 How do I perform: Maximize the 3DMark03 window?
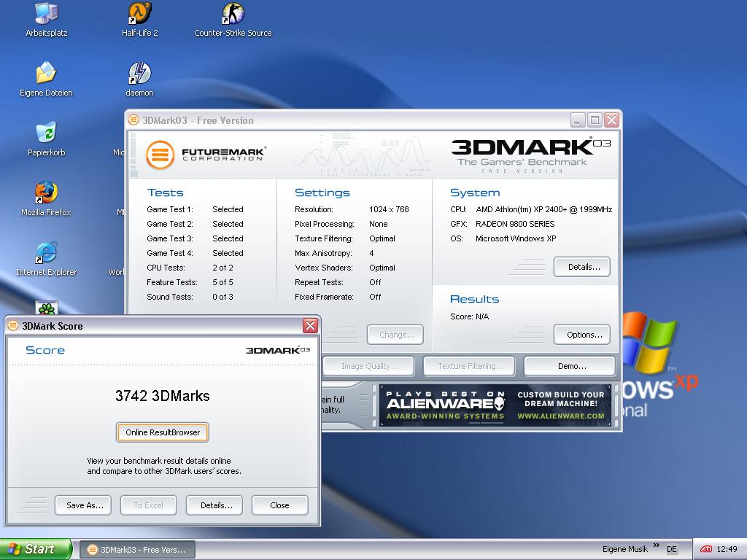595,120
